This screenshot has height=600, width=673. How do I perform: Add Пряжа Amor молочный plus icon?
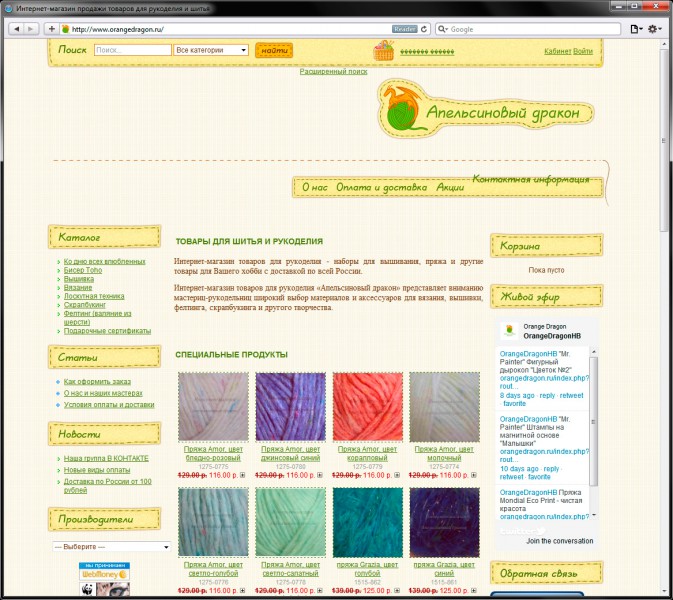pos(474,475)
